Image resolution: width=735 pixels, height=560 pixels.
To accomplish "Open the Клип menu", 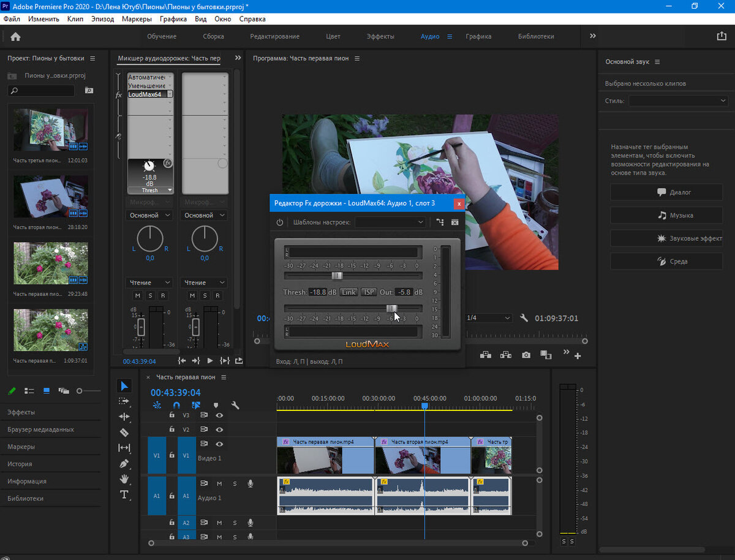I will pyautogui.click(x=75, y=18).
